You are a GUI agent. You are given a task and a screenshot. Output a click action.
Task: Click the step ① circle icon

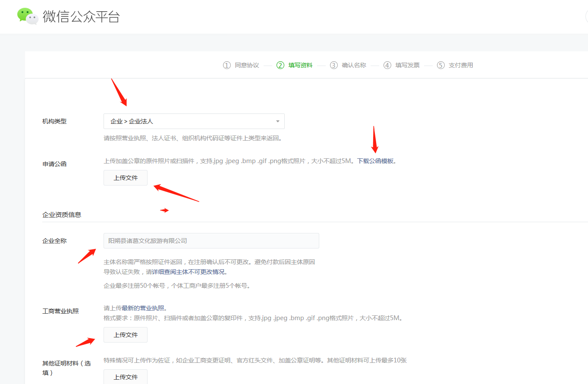[226, 65]
